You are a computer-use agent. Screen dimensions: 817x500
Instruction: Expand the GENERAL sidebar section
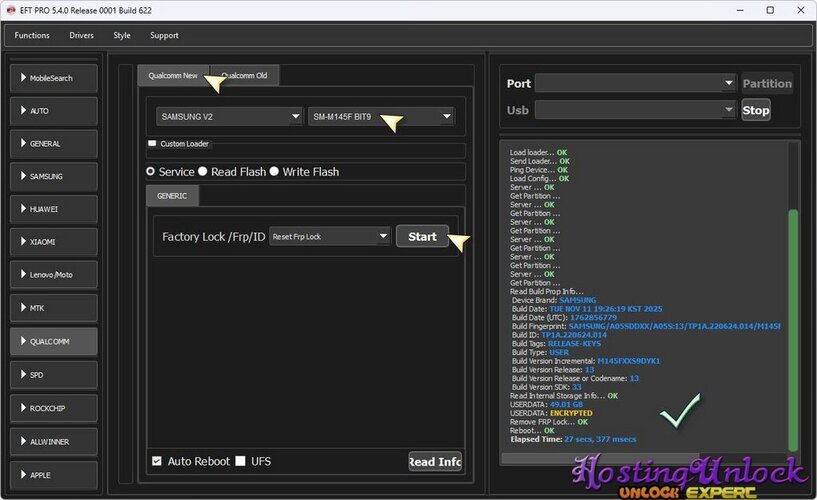point(54,144)
